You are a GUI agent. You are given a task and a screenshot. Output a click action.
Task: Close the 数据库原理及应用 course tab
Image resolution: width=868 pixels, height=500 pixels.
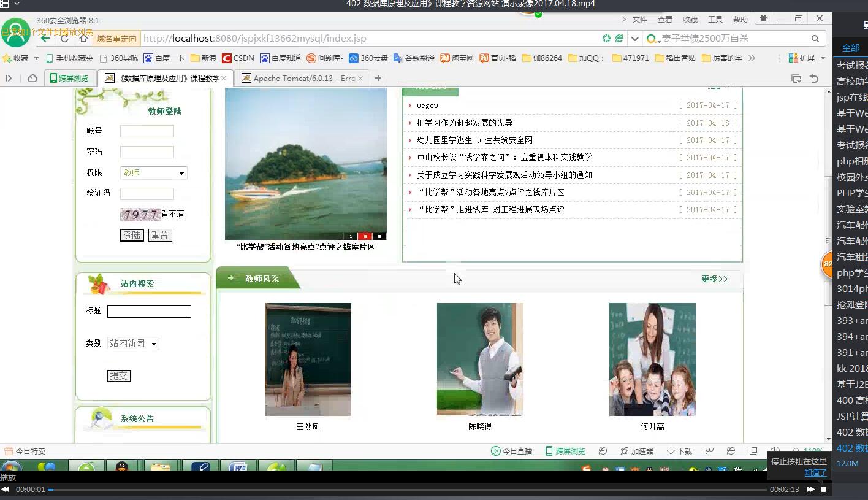point(224,78)
